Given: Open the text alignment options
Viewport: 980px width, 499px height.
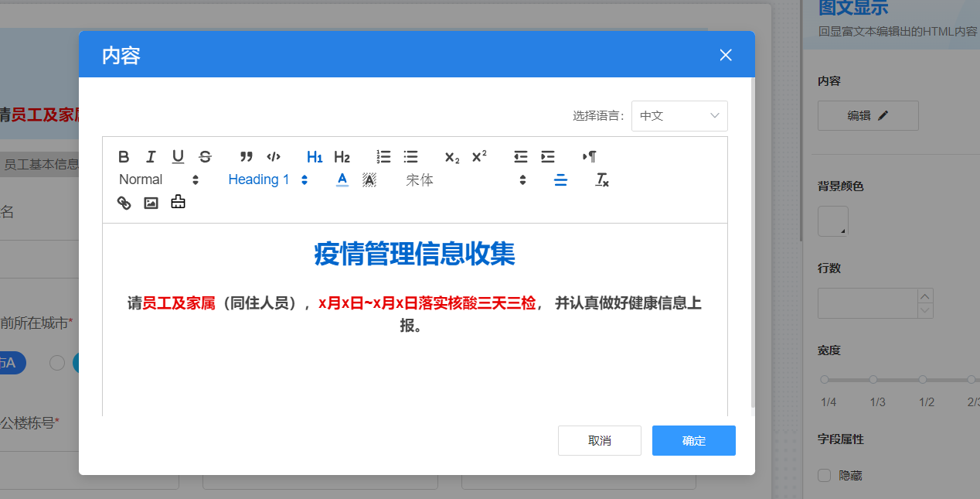Looking at the screenshot, I should point(561,179).
